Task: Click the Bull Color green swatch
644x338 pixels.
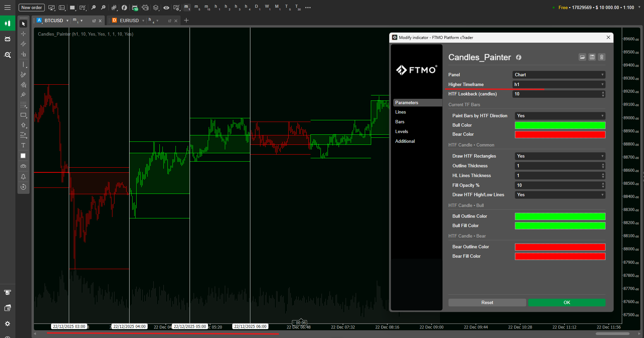Action: coord(560,125)
